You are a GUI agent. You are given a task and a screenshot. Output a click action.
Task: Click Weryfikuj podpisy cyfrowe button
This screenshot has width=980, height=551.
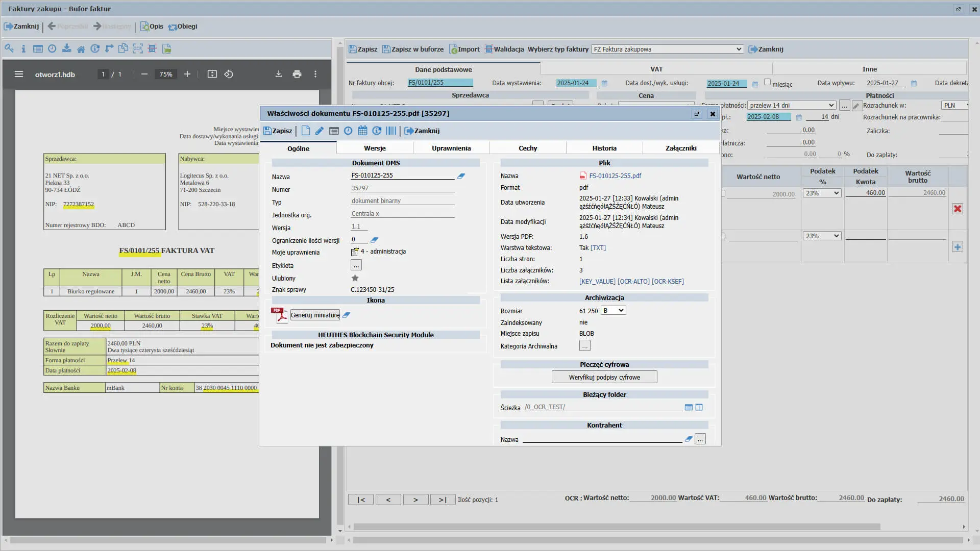point(604,378)
